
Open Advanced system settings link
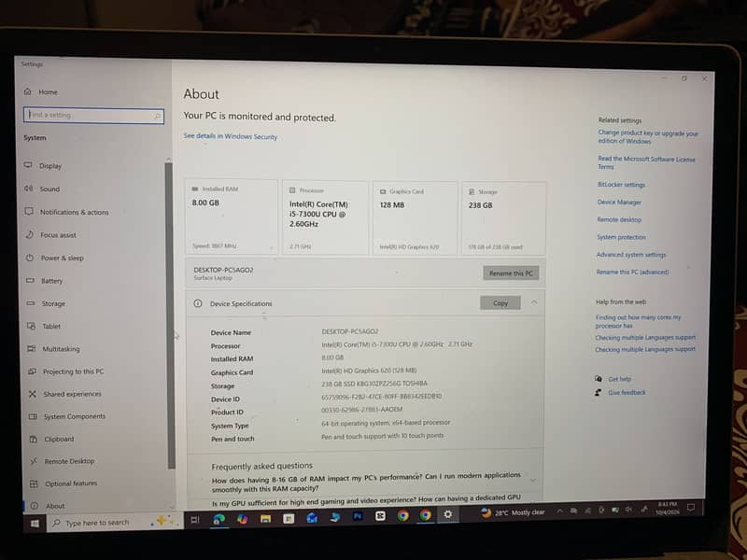[631, 255]
